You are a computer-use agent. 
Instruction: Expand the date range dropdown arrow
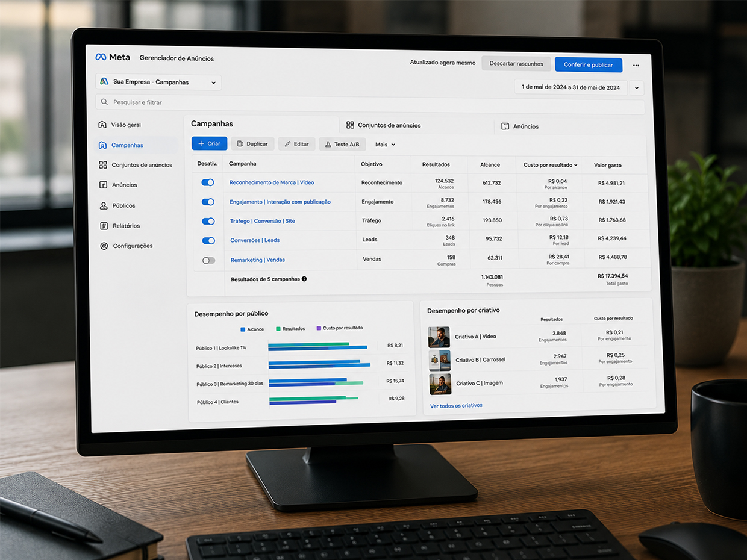coord(637,88)
